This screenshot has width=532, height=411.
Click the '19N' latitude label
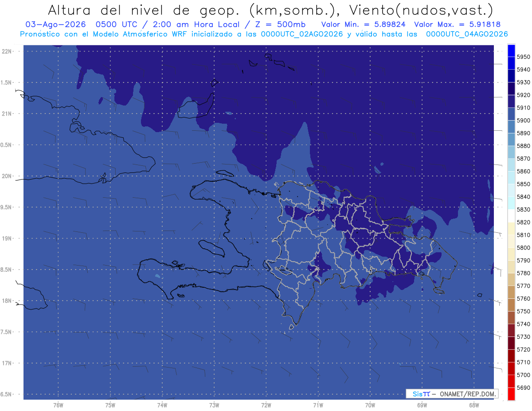(6, 238)
